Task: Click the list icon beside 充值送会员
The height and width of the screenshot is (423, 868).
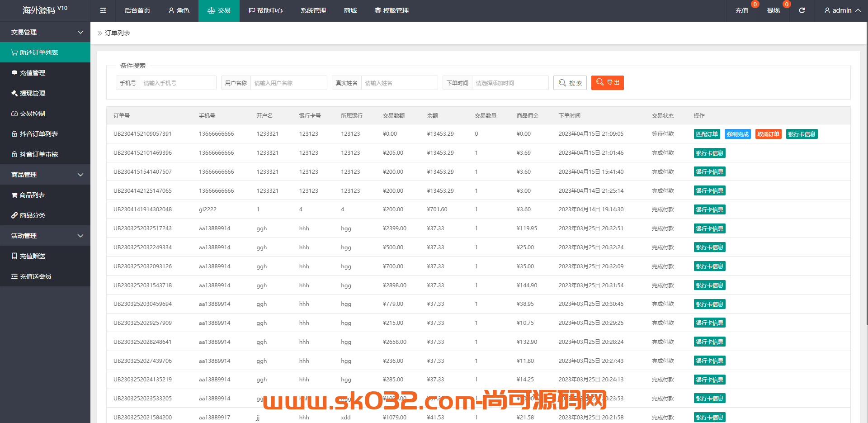Action: pos(14,276)
